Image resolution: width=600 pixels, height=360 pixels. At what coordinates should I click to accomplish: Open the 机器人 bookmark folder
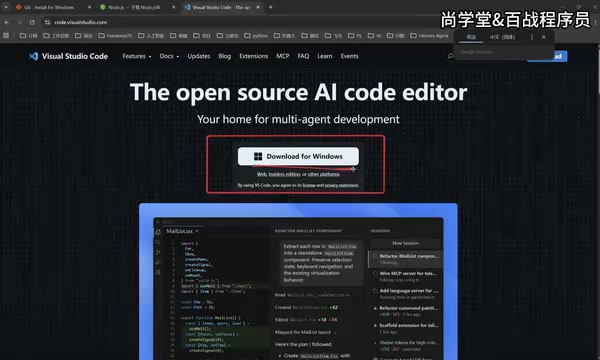pyautogui.click(x=284, y=36)
